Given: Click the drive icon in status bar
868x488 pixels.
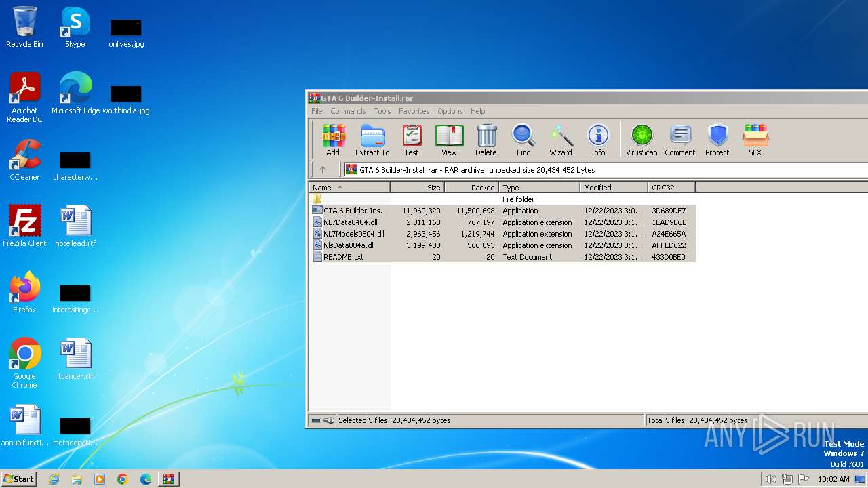Looking at the screenshot, I should tap(316, 420).
